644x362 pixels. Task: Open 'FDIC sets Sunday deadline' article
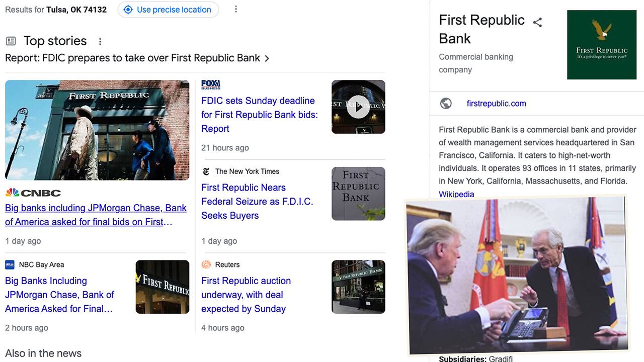click(260, 115)
